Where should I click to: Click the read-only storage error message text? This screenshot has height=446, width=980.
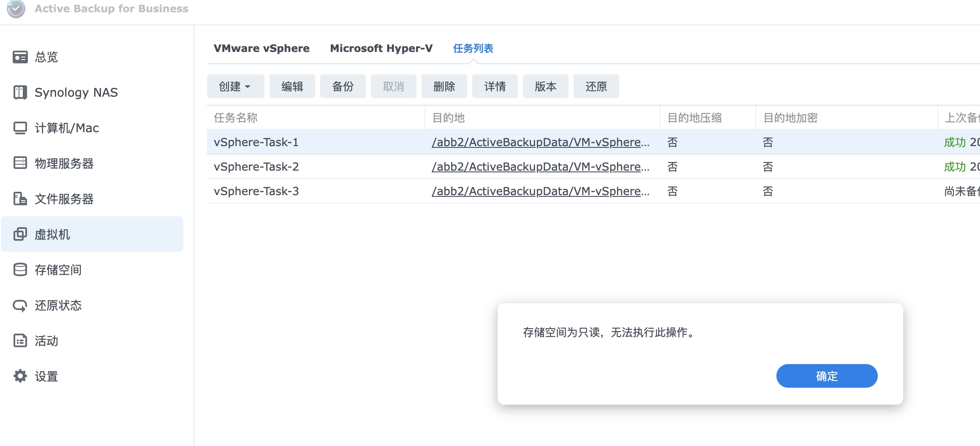610,332
